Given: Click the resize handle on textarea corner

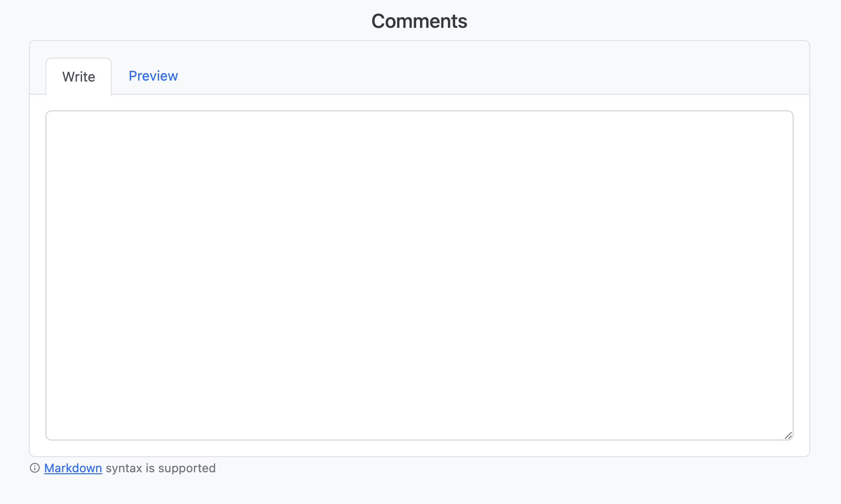Looking at the screenshot, I should (x=787, y=435).
